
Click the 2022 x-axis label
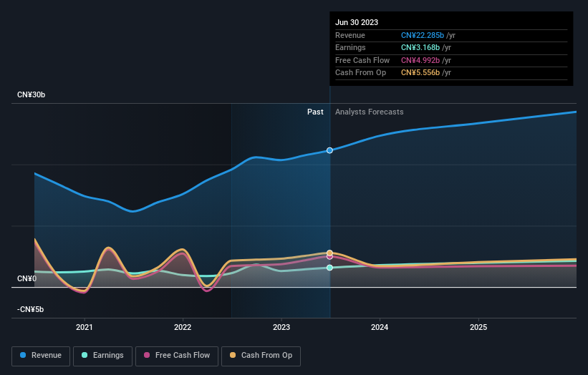point(183,327)
